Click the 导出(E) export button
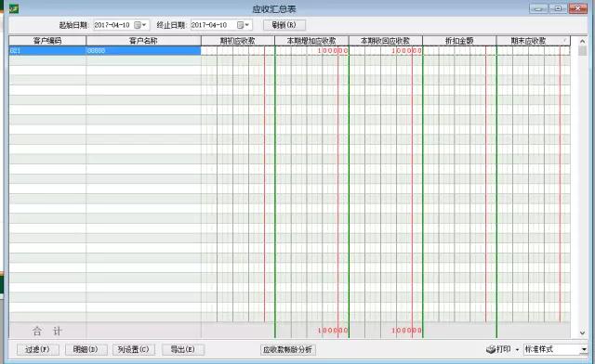Image resolution: width=595 pixels, height=364 pixels. click(x=183, y=349)
